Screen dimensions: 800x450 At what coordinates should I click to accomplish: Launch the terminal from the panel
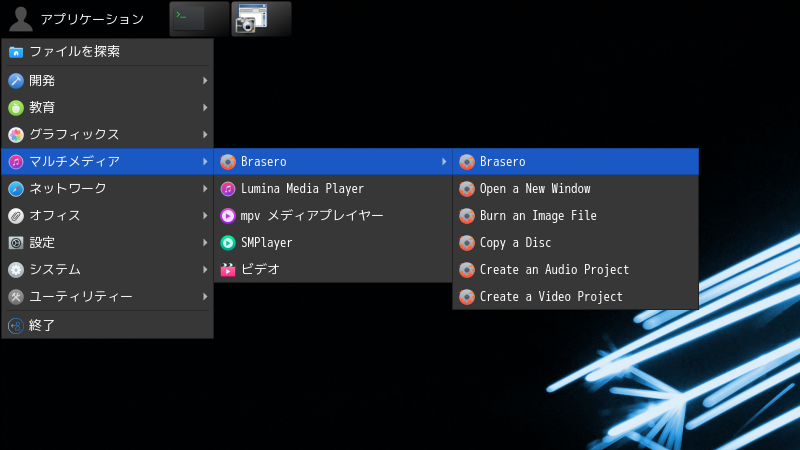tap(199, 19)
